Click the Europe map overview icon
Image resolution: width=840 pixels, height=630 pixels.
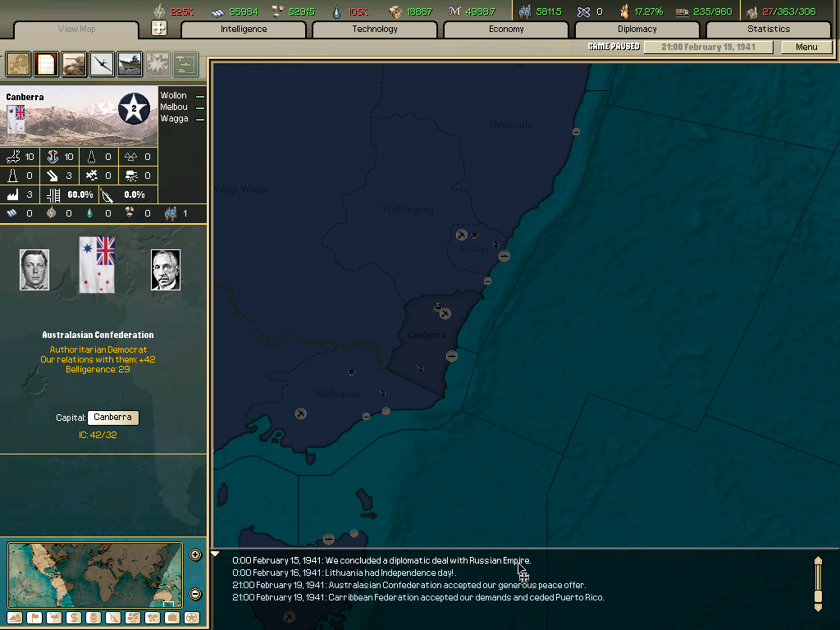(18, 64)
